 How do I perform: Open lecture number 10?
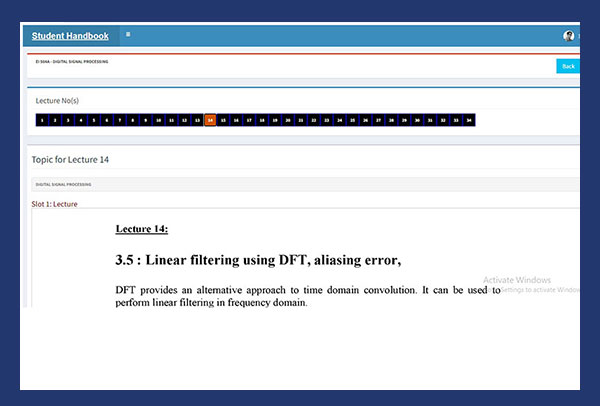[159, 120]
